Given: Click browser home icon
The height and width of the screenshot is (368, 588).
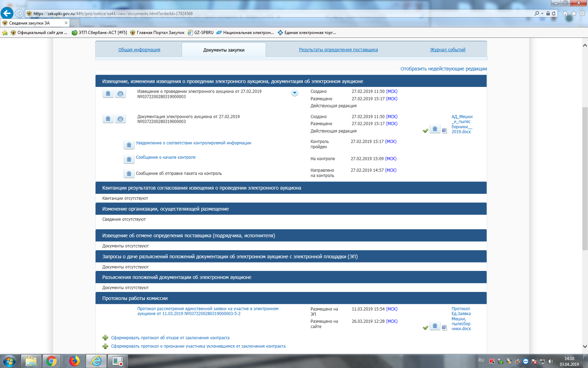Looking at the screenshot, I should pos(565,13).
